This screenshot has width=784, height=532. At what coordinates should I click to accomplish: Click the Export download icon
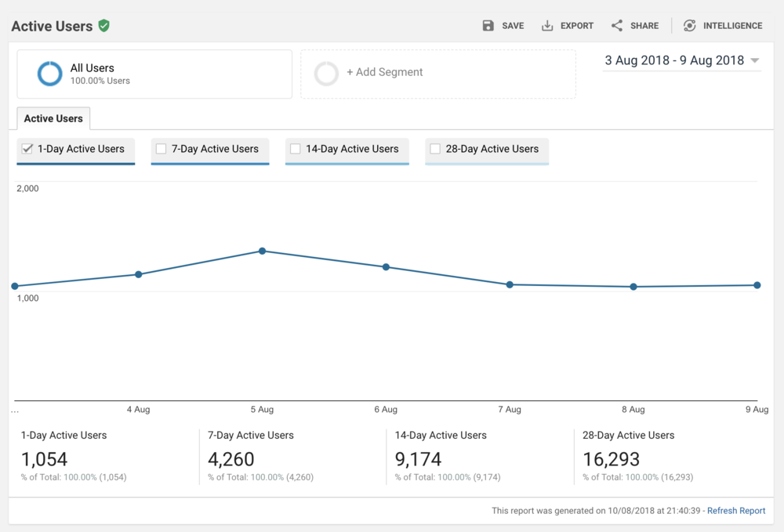pos(547,26)
